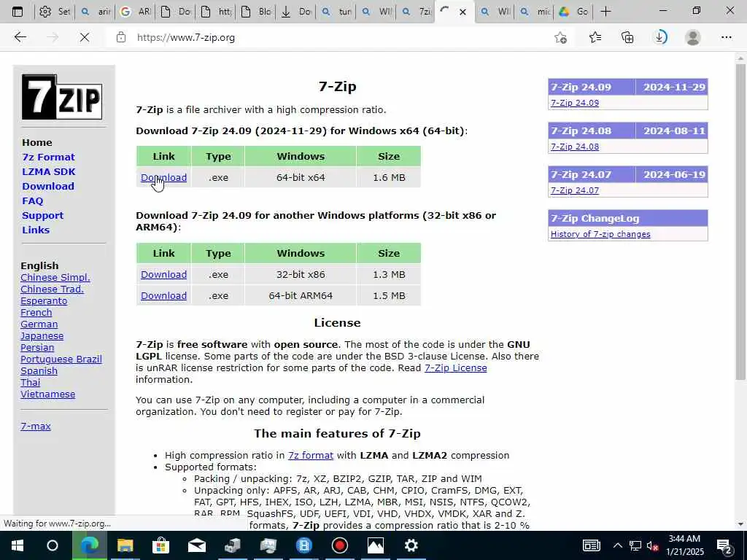Switch to the 'tun' search tab
The width and height of the screenshot is (747, 560).
[336, 12]
